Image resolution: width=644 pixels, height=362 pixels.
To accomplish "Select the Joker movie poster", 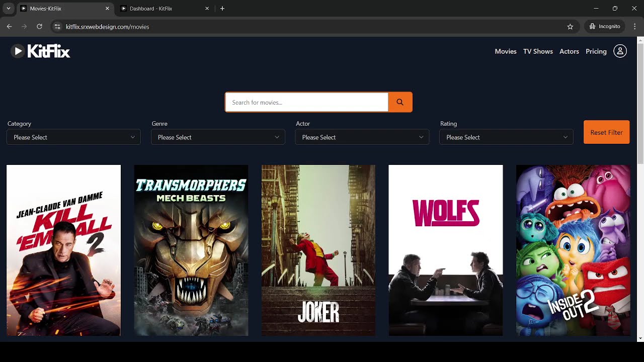I will [318, 250].
